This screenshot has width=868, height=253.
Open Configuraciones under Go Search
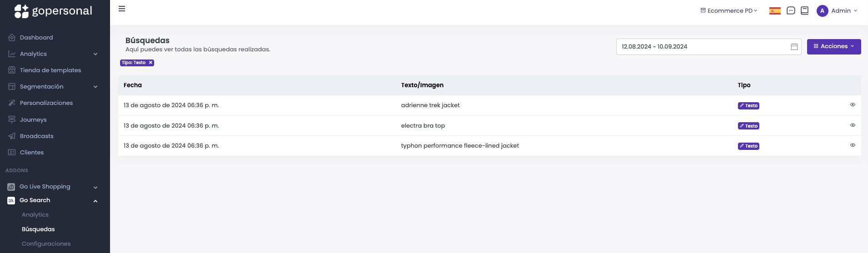46,244
